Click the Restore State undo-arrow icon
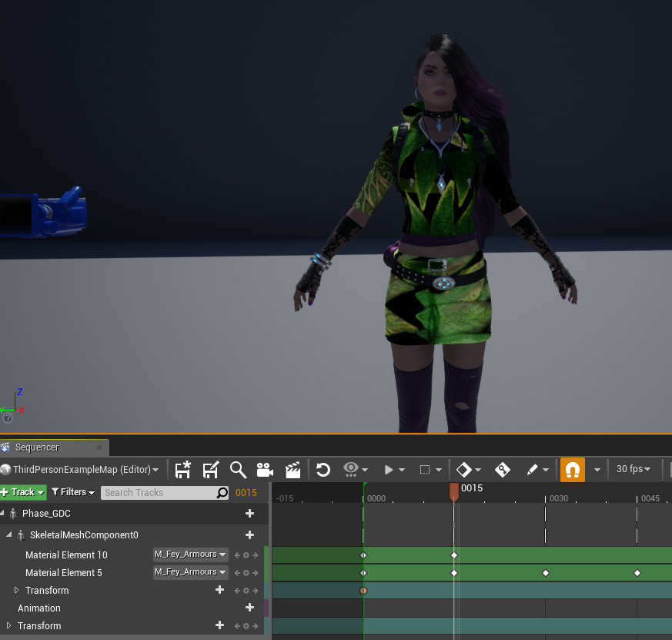This screenshot has width=672, height=640. point(323,470)
